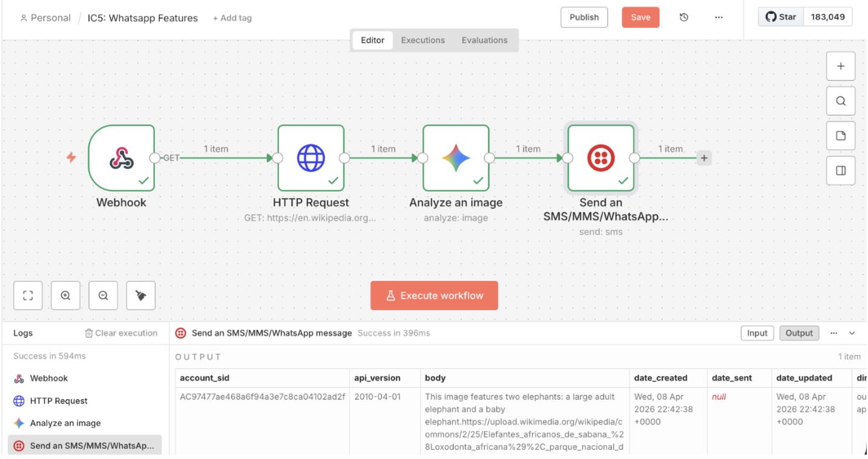The image size is (868, 459).
Task: Show Output view in log panel
Action: point(799,333)
